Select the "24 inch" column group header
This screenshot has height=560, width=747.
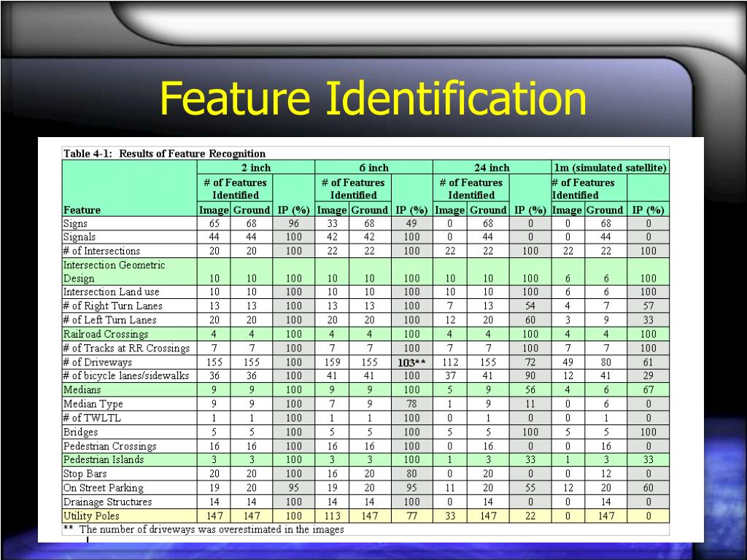pyautogui.click(x=492, y=168)
